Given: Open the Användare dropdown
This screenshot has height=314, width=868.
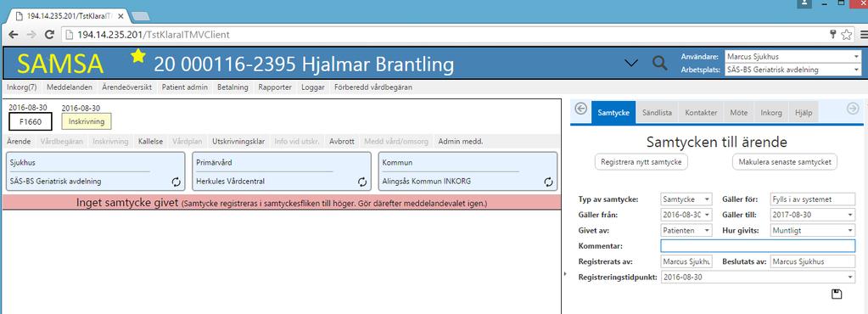Looking at the screenshot, I should point(856,57).
